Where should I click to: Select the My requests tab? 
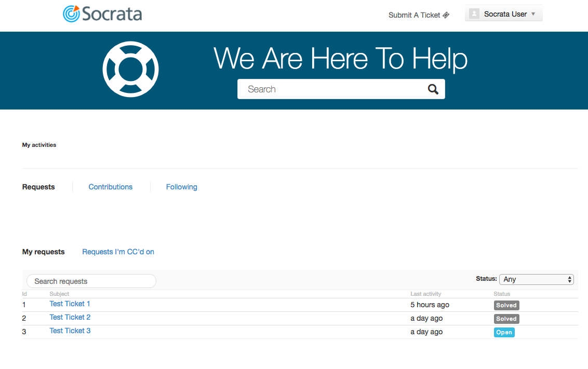click(x=43, y=252)
